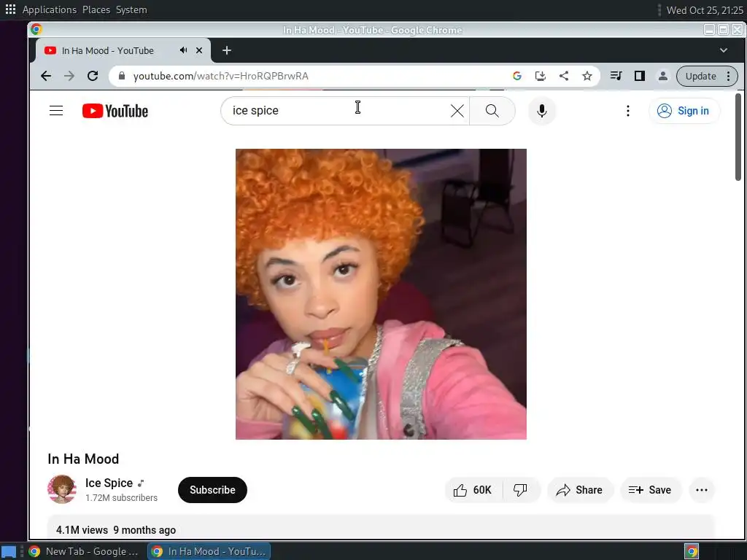
Task: Open the Places menu
Action: (x=96, y=9)
